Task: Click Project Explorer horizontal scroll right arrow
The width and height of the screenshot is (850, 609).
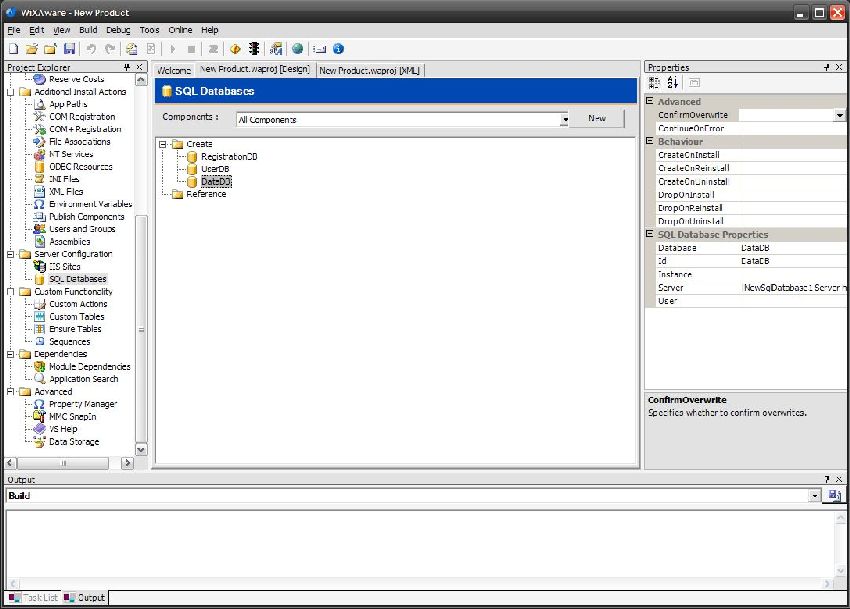Action: [127, 463]
